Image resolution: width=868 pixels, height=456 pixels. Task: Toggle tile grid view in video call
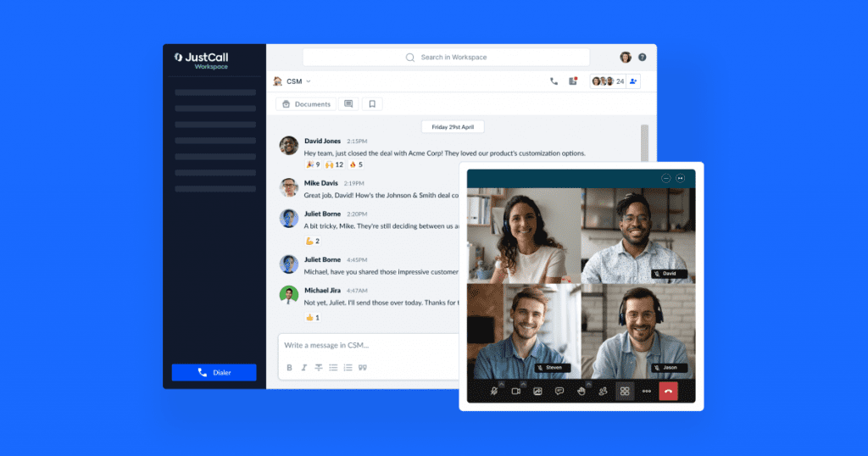pos(625,392)
